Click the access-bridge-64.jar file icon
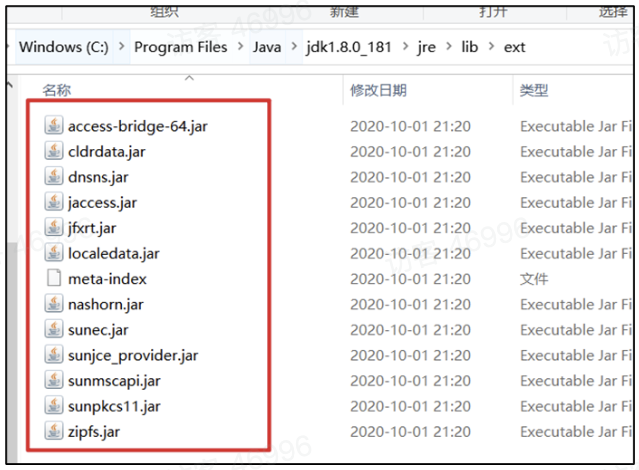 (54, 126)
